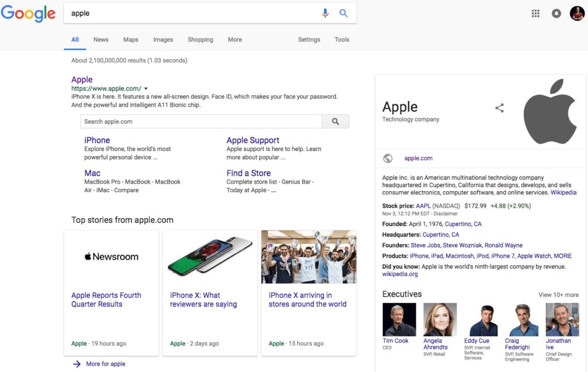The image size is (588, 372).
Task: Open the Google apps grid
Action: (x=536, y=14)
